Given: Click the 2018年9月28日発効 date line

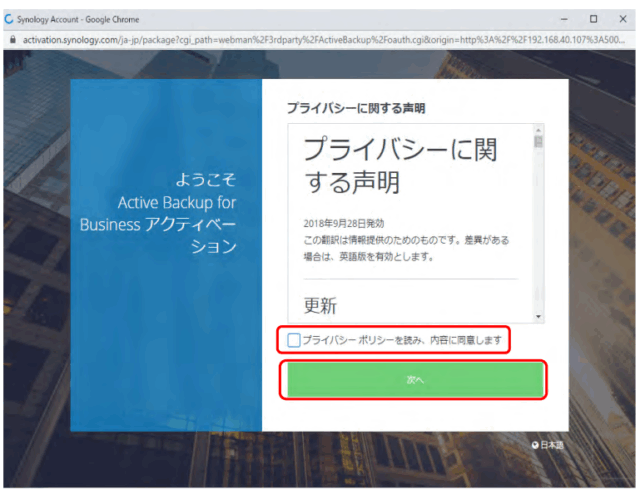Looking at the screenshot, I should point(343,223).
